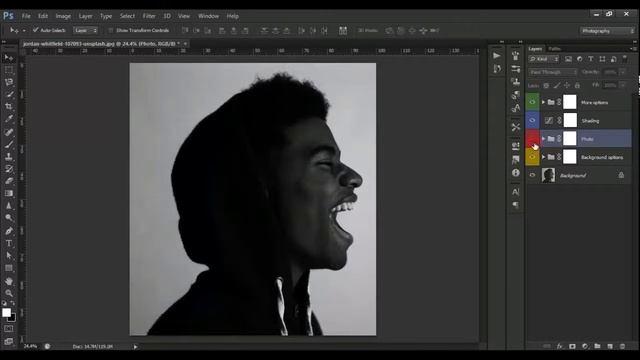
Task: Select the Shading layer name
Action: click(590, 121)
